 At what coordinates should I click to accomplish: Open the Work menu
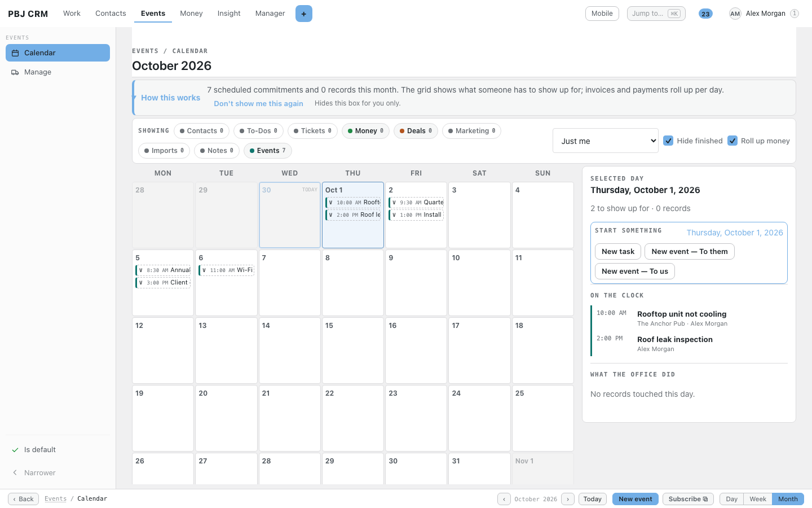(x=72, y=14)
